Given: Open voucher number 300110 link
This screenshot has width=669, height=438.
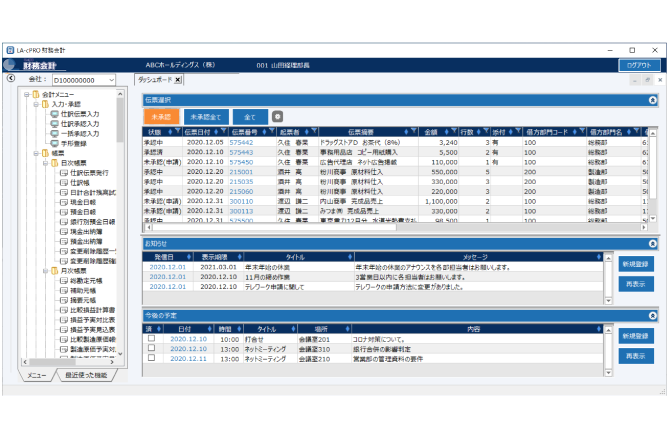Looking at the screenshot, I should click(x=241, y=201).
